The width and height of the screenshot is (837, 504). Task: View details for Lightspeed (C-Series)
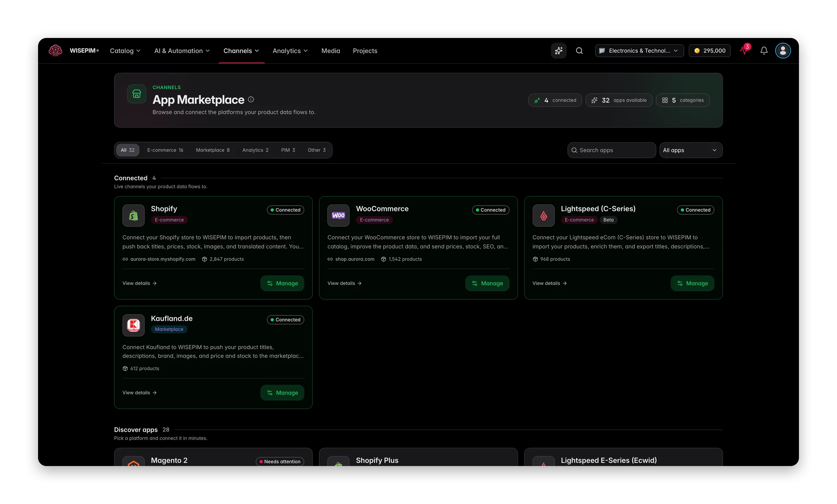(550, 283)
